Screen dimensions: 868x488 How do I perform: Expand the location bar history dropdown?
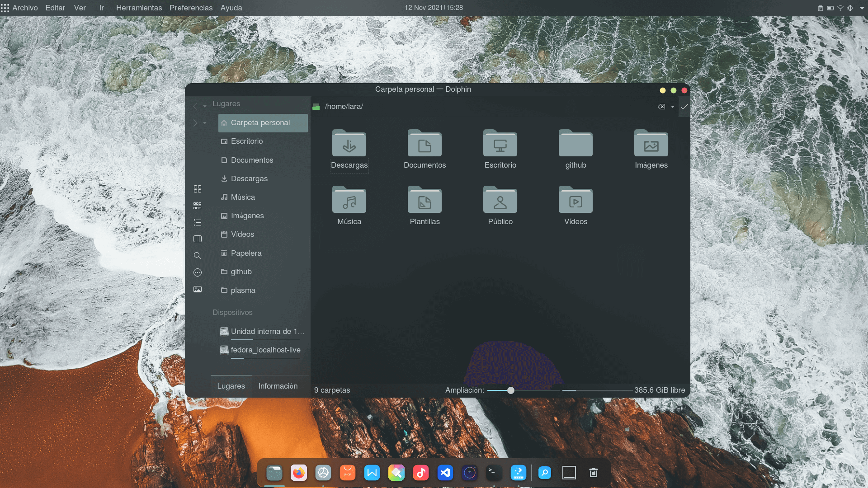tap(673, 107)
